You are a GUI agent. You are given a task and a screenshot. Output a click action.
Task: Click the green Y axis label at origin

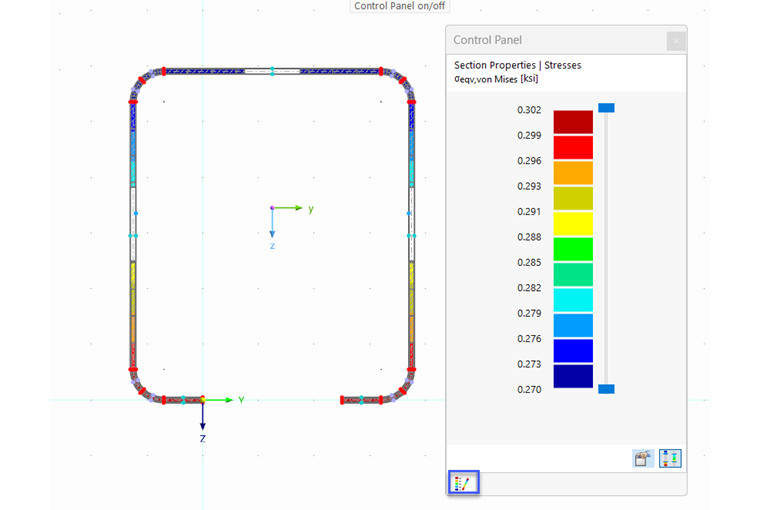tap(241, 400)
